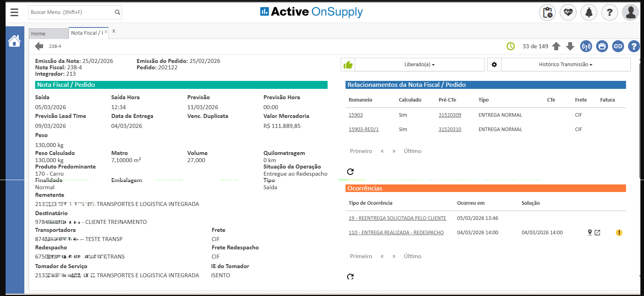Click the print icon
Viewport: 644px width, 296px height.
pyautogui.click(x=602, y=47)
